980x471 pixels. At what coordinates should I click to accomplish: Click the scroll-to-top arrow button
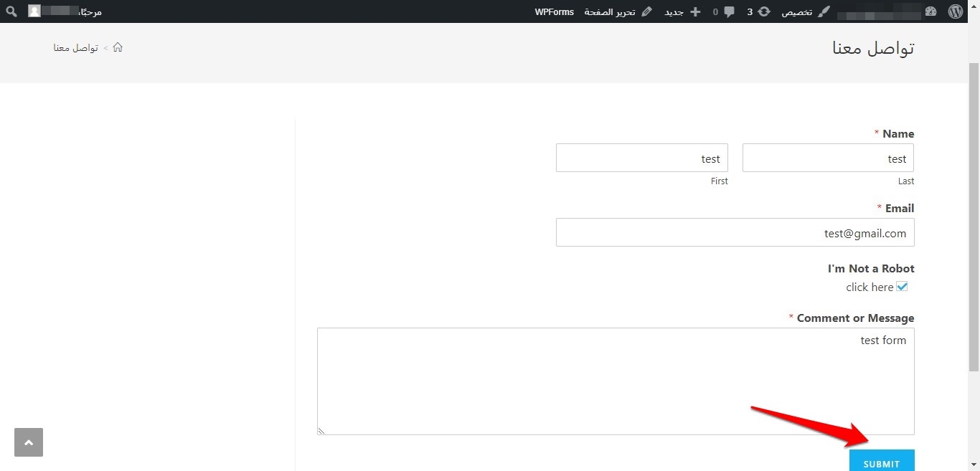(x=29, y=442)
